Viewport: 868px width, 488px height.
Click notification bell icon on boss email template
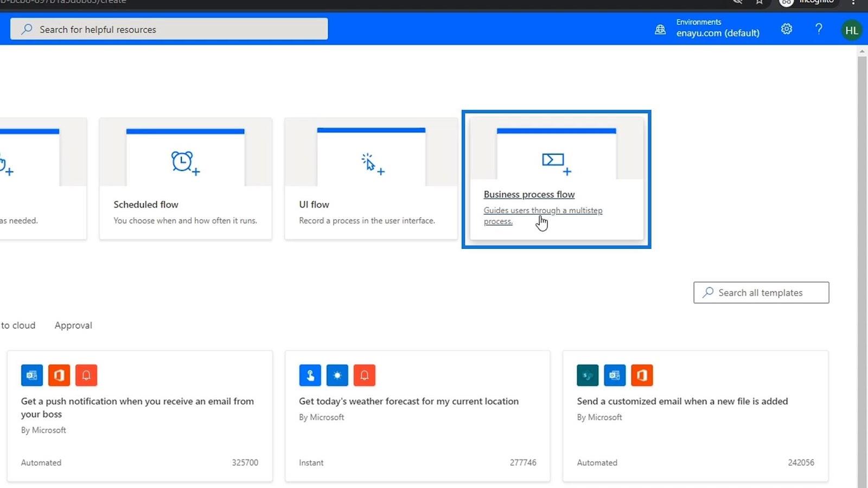click(86, 375)
